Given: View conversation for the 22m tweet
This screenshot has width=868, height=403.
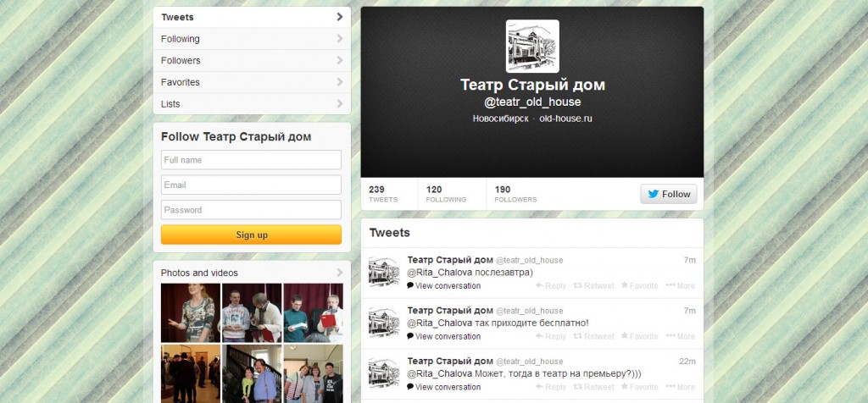Looking at the screenshot, I should point(443,387).
